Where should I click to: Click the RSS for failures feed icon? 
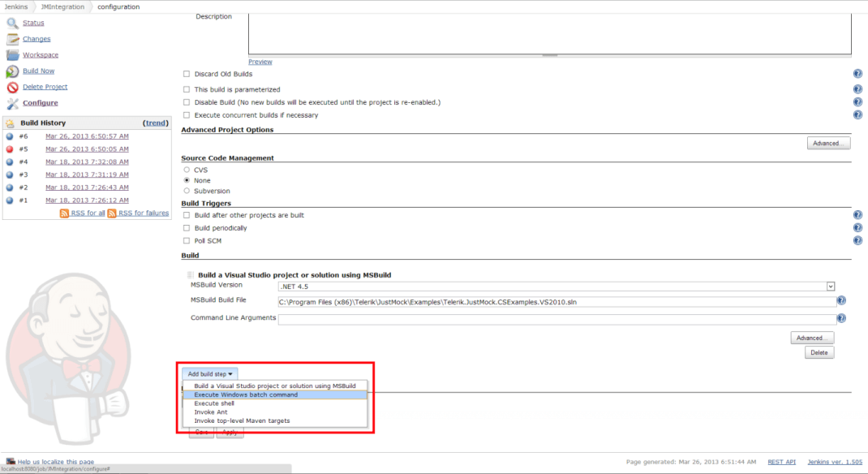click(112, 213)
